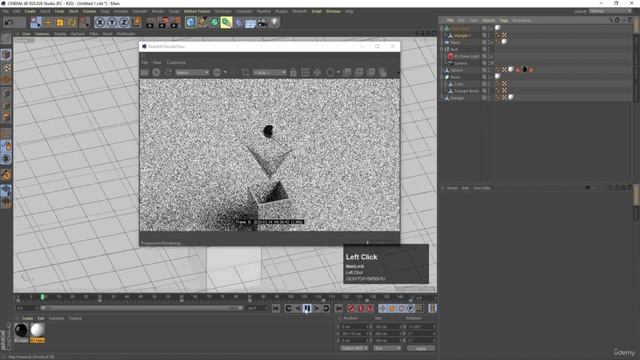Select the Plane object in Object Manager
This screenshot has width=640, height=360.
point(455,42)
